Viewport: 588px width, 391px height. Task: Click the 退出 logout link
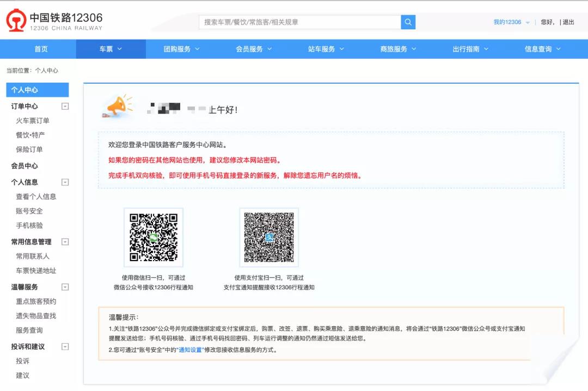[x=568, y=22]
